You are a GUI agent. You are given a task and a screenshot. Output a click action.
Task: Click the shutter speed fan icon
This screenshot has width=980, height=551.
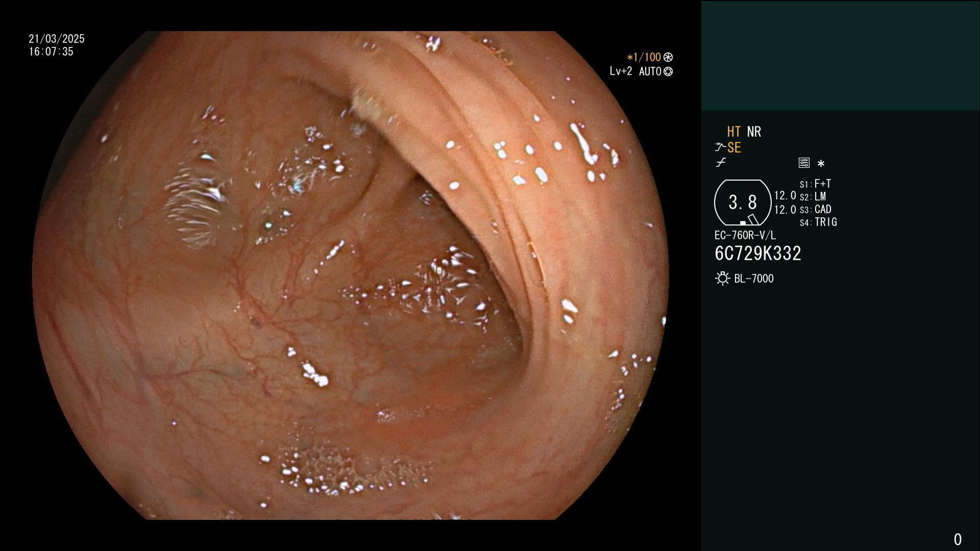click(x=668, y=57)
